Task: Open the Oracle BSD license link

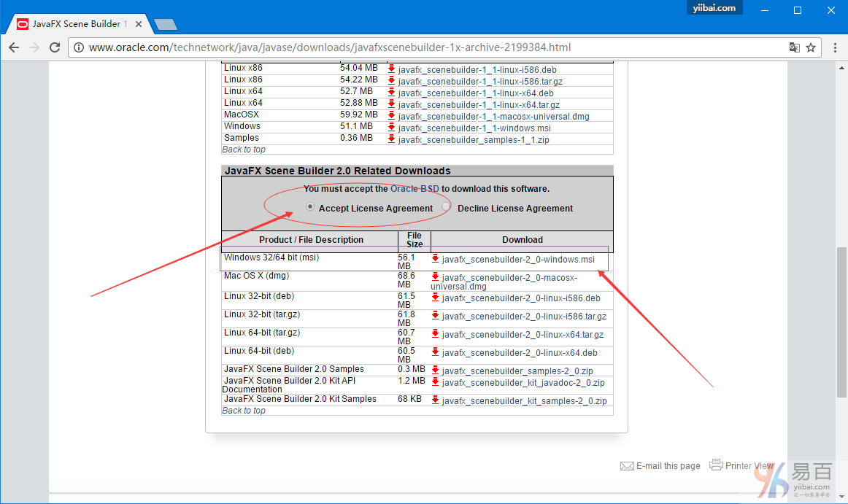Action: pos(415,189)
